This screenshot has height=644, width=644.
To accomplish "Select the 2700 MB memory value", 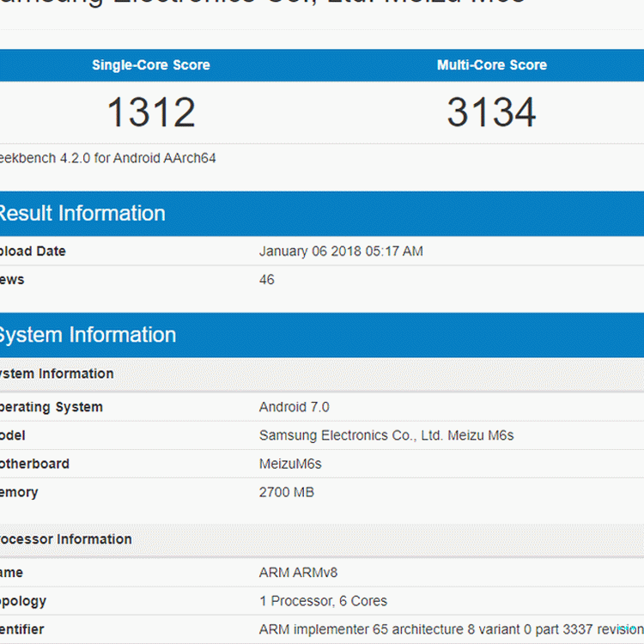I will (x=286, y=492).
